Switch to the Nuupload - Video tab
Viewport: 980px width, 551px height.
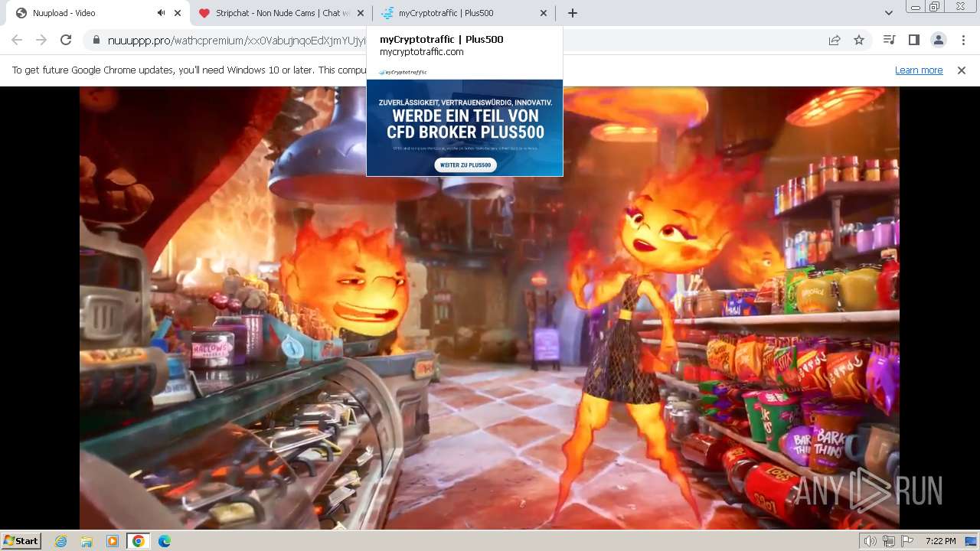click(x=98, y=13)
